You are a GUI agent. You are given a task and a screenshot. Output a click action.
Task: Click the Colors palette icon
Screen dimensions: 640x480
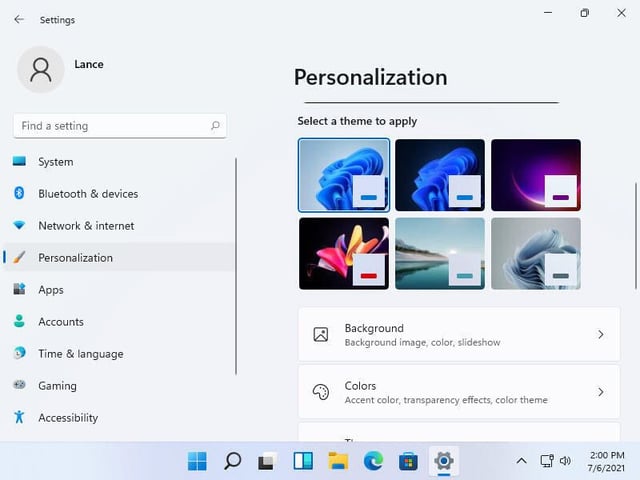pos(321,392)
